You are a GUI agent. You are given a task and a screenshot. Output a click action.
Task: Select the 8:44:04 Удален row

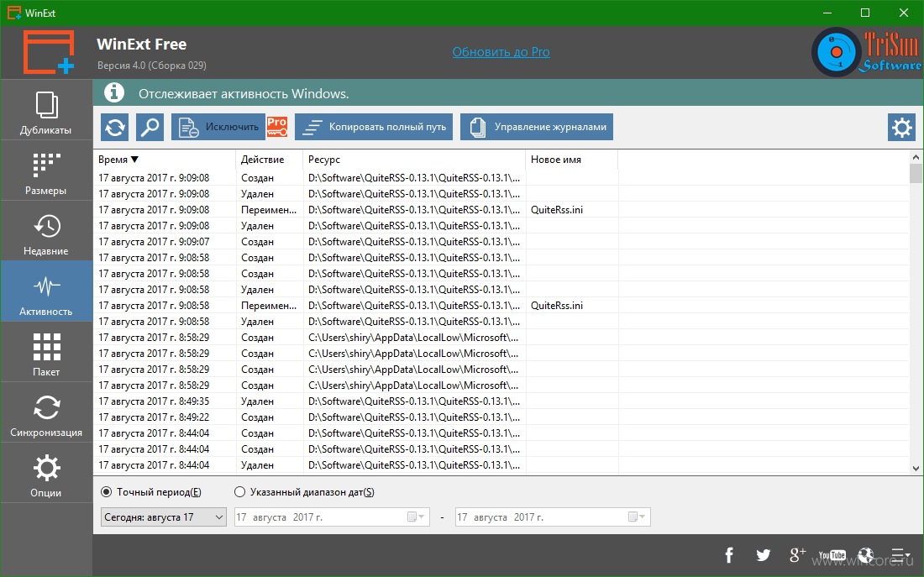tap(502, 465)
